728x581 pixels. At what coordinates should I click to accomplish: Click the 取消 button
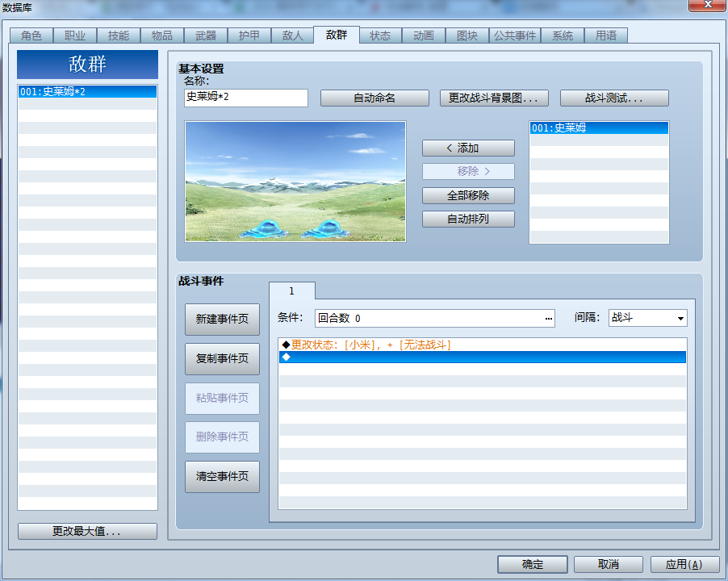(x=609, y=564)
